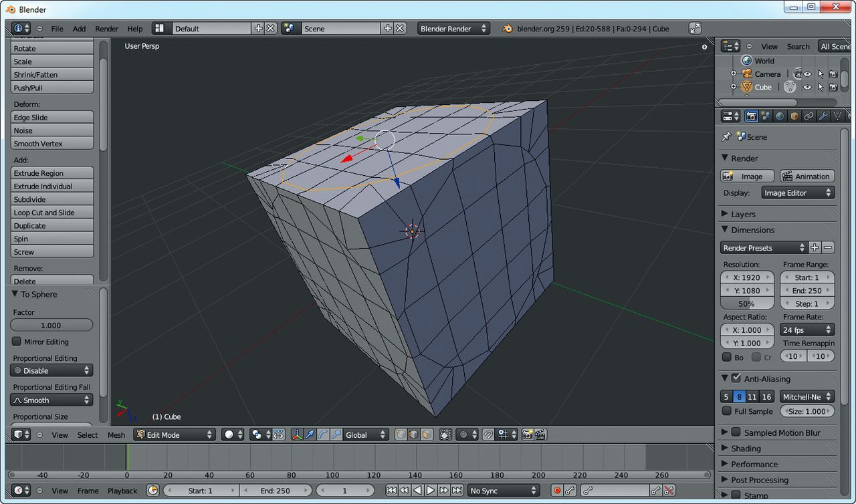
Task: Toggle Camera renderability camera icon in outliner
Action: coord(833,74)
